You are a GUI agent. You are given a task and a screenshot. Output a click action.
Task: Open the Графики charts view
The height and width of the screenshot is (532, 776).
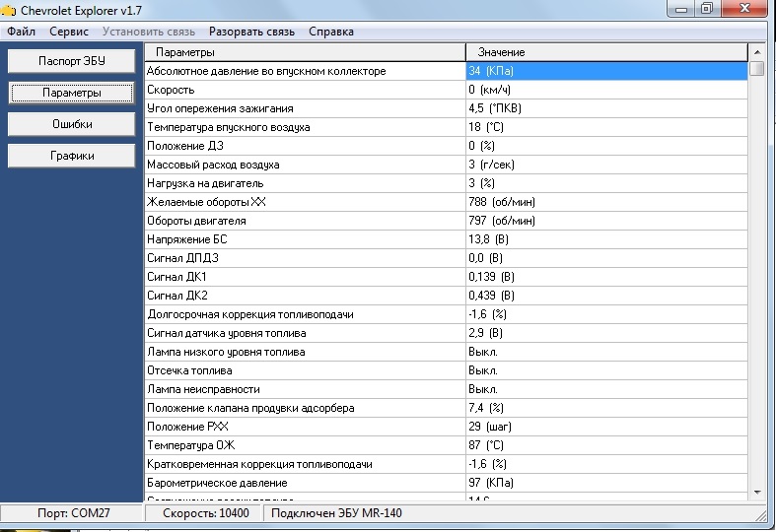[72, 156]
